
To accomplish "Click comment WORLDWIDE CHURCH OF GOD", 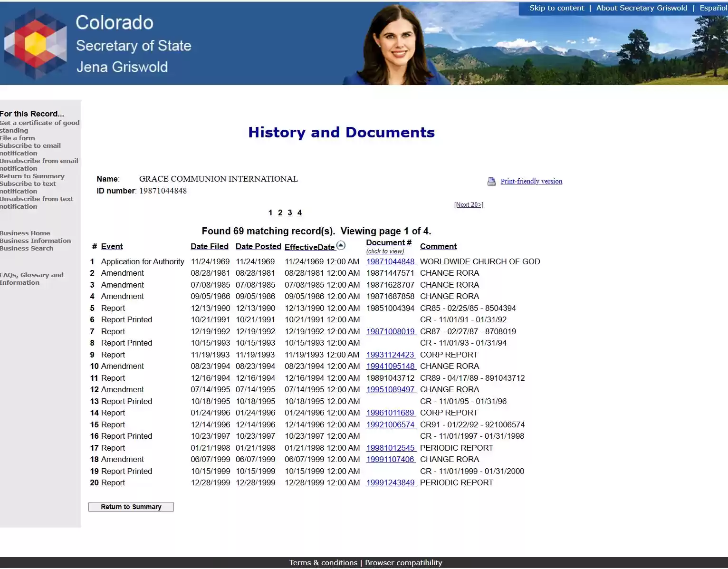I will click(480, 261).
